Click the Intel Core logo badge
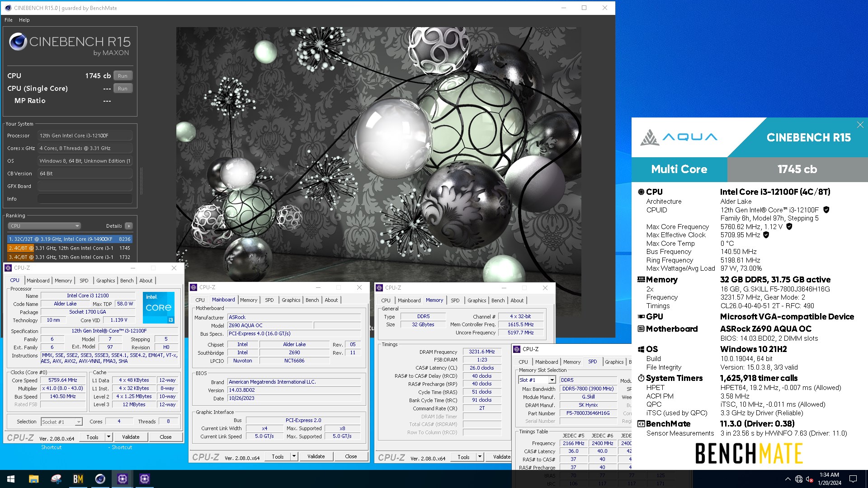This screenshot has width=868, height=488. point(159,307)
